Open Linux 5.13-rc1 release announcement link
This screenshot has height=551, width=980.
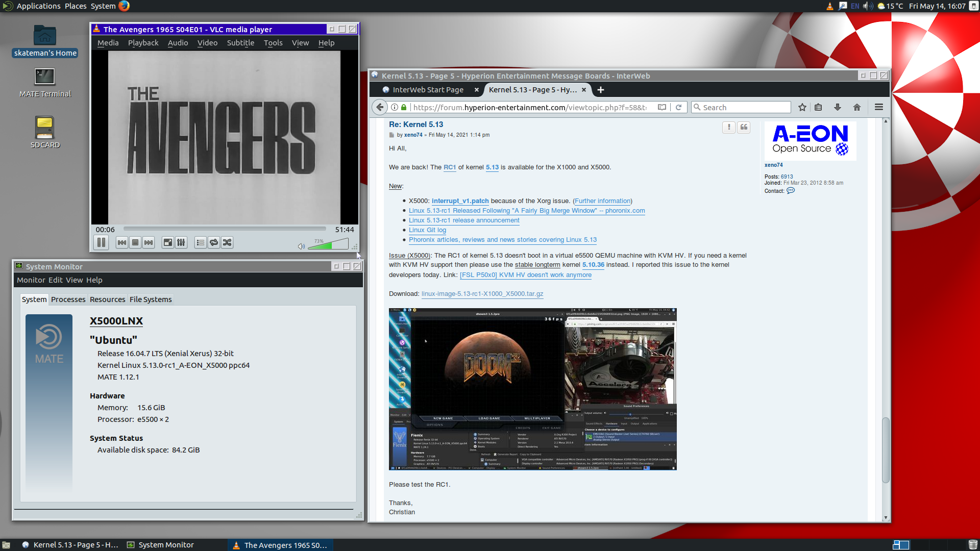pyautogui.click(x=464, y=220)
